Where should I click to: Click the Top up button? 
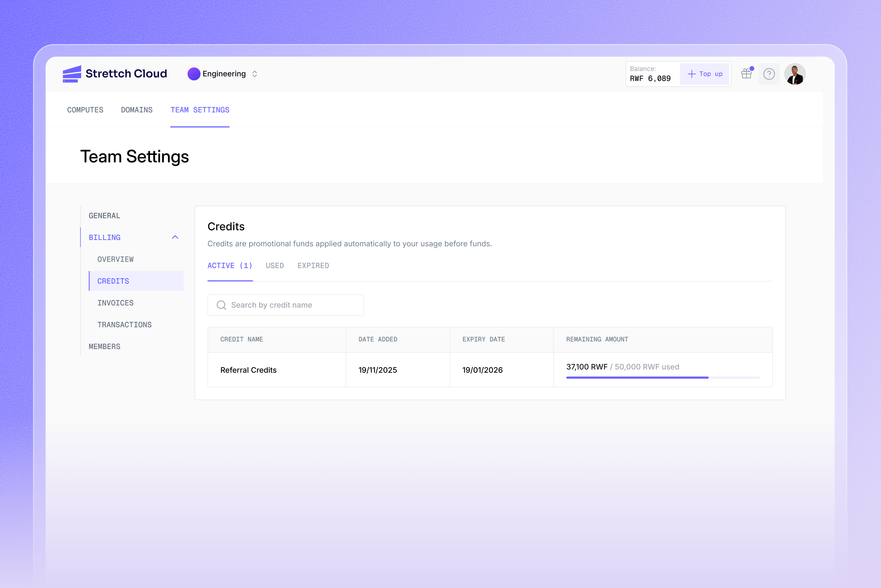(x=705, y=74)
